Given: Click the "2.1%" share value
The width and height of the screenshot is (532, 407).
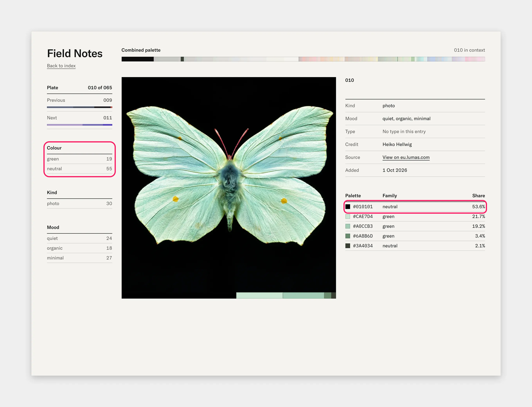Looking at the screenshot, I should point(480,246).
